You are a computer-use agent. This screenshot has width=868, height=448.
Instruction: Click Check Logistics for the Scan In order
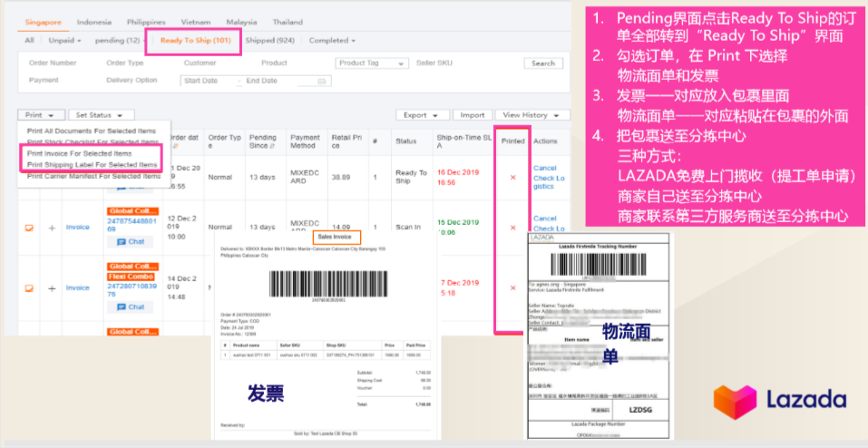[549, 229]
